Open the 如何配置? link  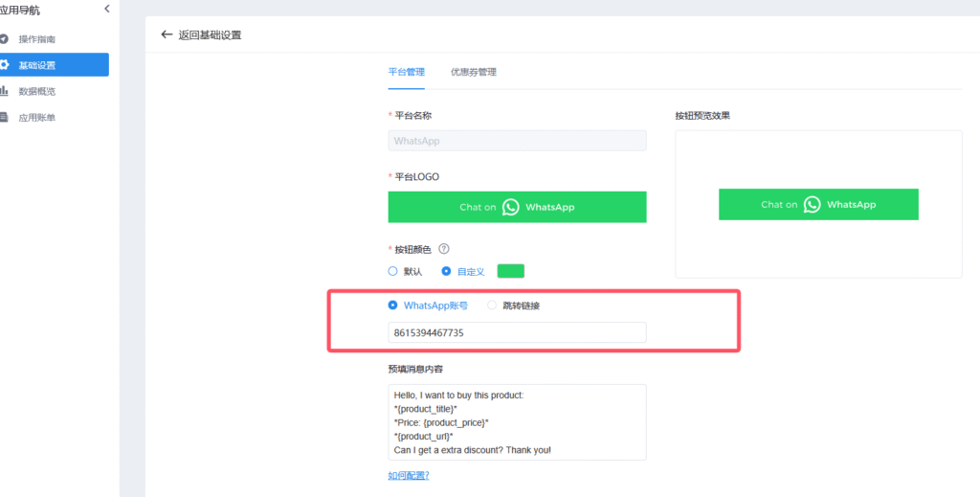point(409,476)
